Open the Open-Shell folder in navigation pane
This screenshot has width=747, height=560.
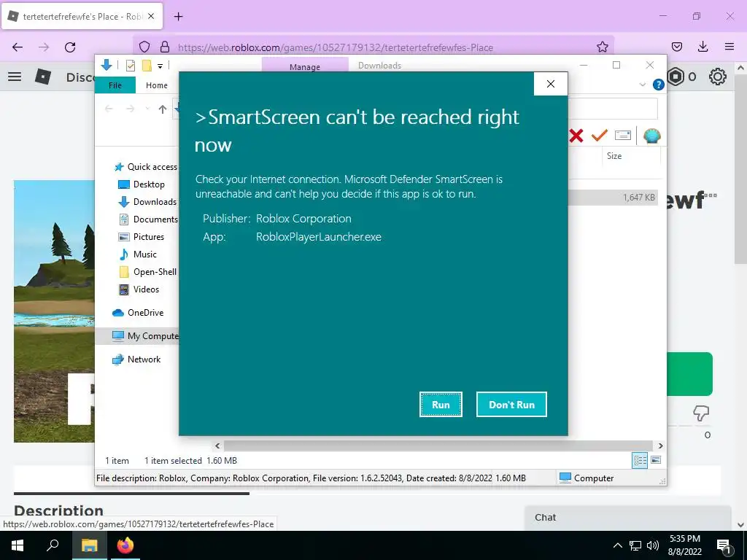pyautogui.click(x=147, y=272)
